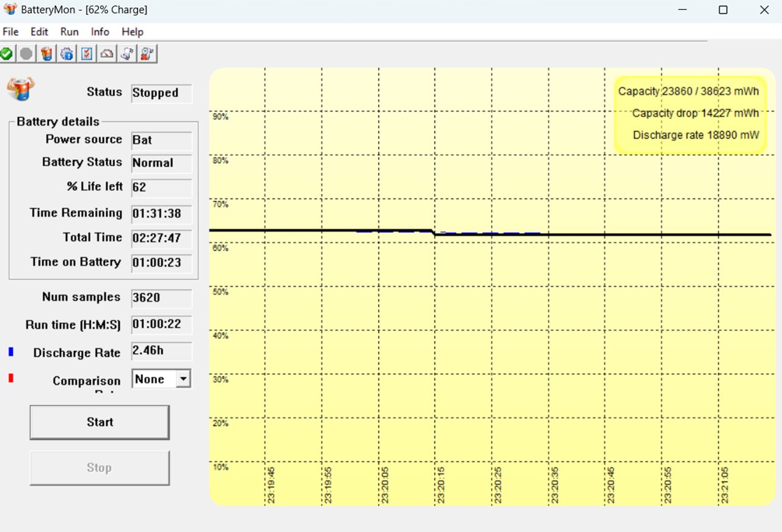Open the red checklist configuration toolbar icon
The image size is (782, 532).
pos(87,54)
